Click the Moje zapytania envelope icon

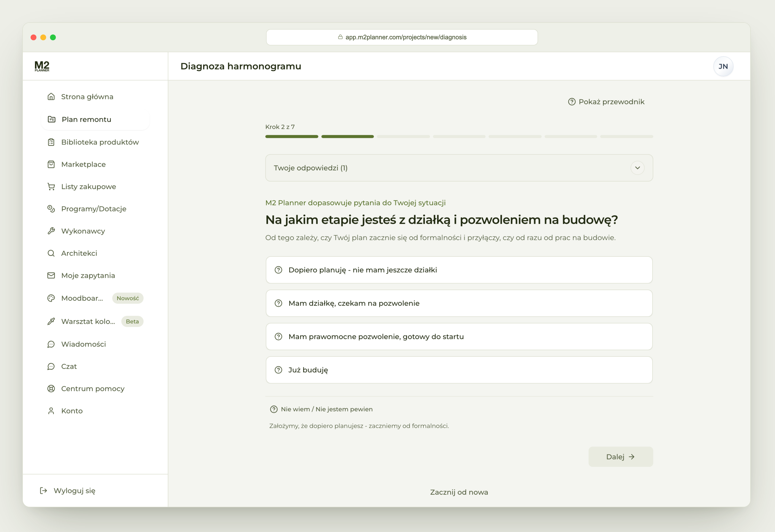coord(51,275)
